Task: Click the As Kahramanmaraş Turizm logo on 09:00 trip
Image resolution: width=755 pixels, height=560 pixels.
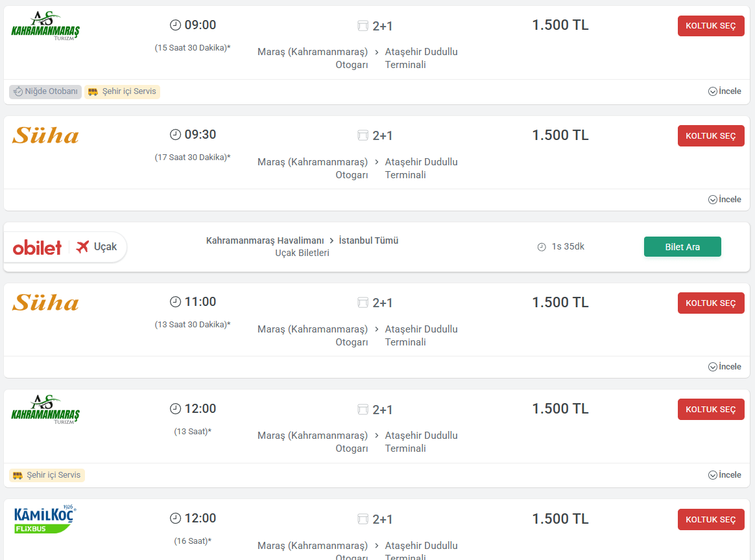Action: (x=45, y=26)
